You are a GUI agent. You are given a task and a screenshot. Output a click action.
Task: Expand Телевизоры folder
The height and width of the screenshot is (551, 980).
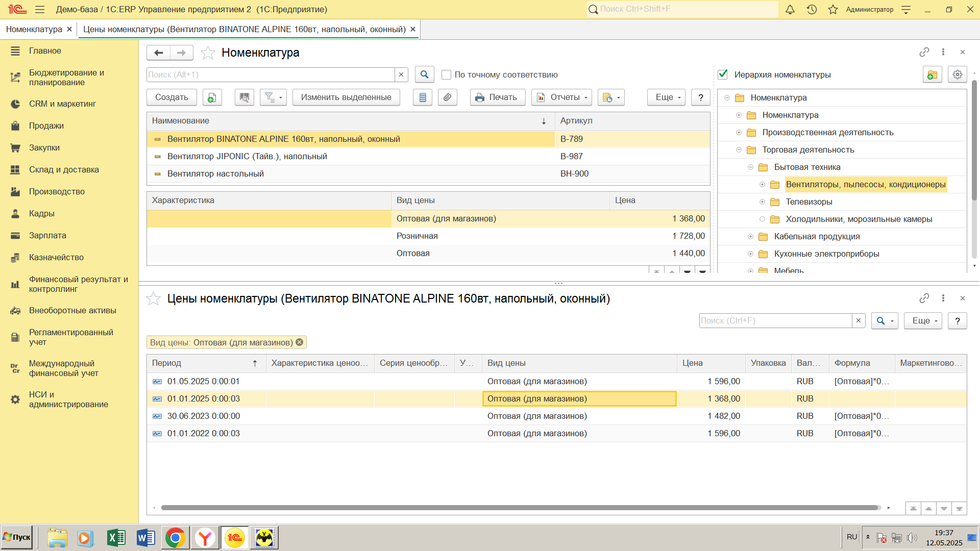[762, 202]
